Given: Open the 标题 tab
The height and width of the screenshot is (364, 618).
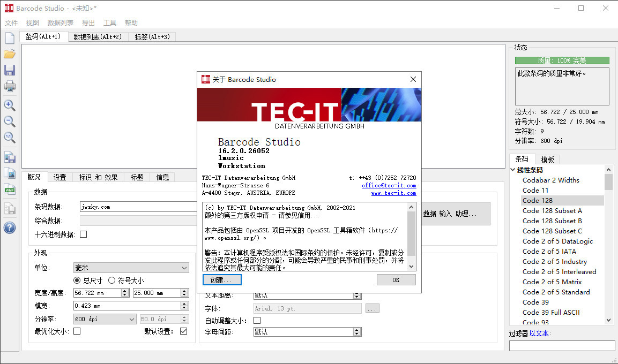Looking at the screenshot, I should point(137,177).
